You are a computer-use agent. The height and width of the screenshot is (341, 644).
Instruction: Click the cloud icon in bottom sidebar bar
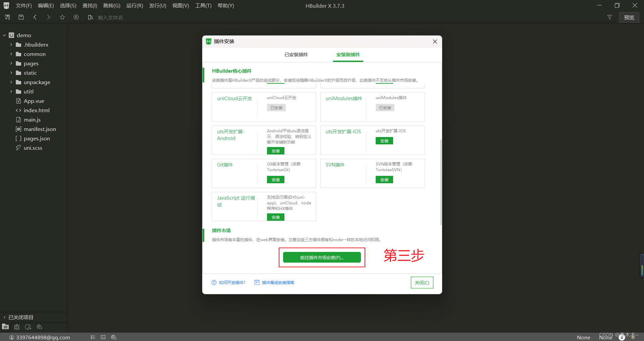40,327
